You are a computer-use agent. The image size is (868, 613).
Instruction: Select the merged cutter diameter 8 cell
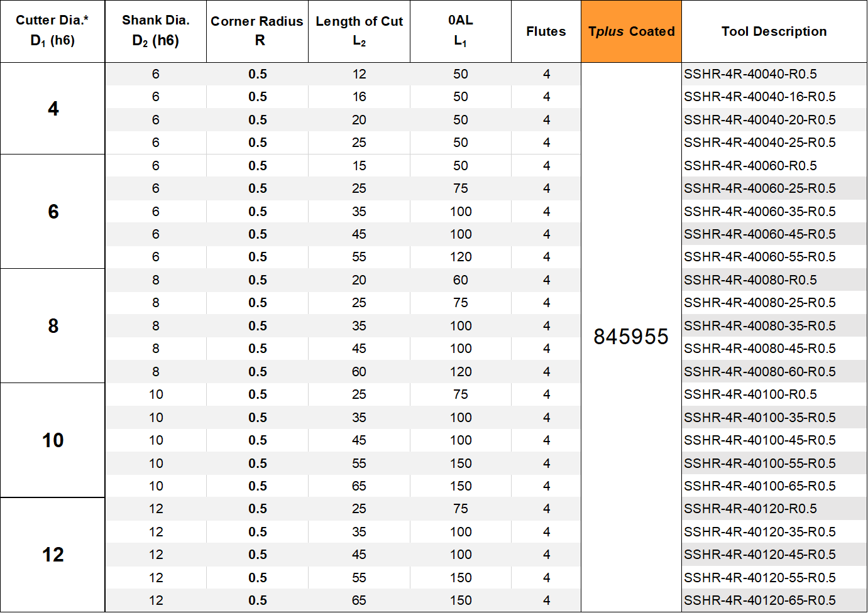point(53,326)
